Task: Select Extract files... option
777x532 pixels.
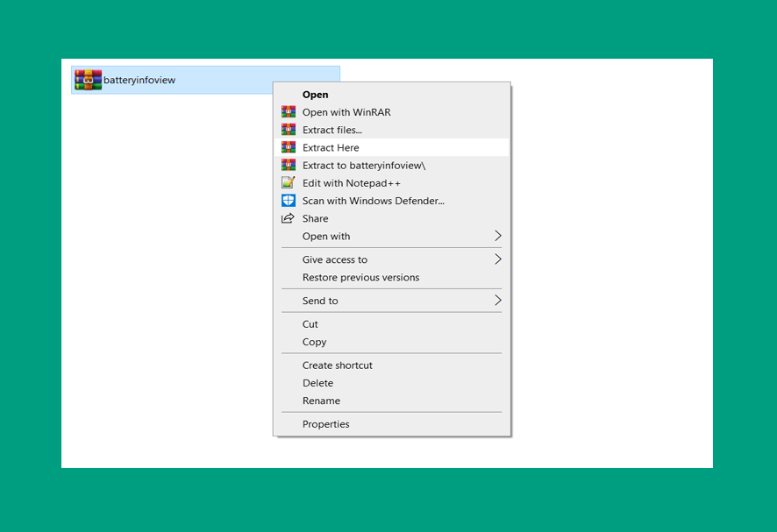Action: point(391,130)
